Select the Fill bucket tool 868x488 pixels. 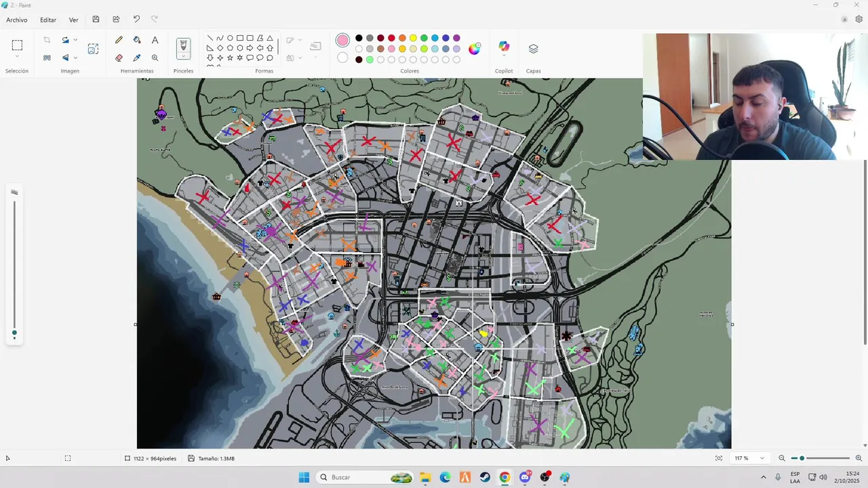coord(137,40)
